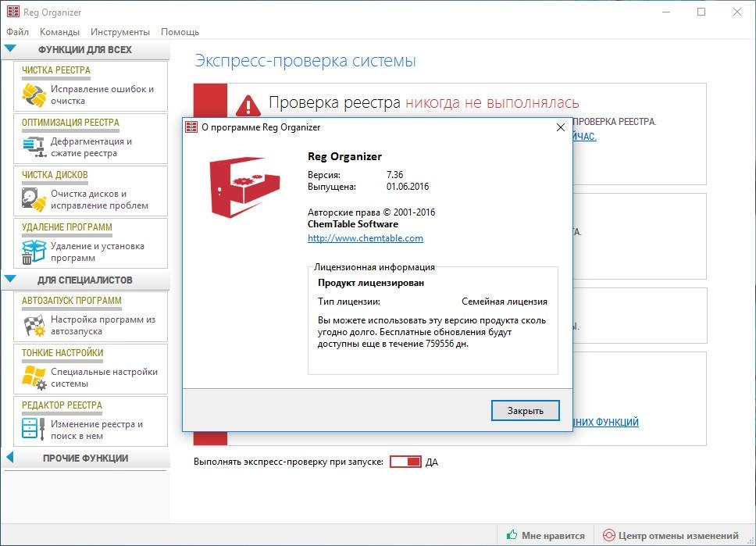The image size is (756, 546).
Task: Close the About dialog with X
Action: click(560, 127)
